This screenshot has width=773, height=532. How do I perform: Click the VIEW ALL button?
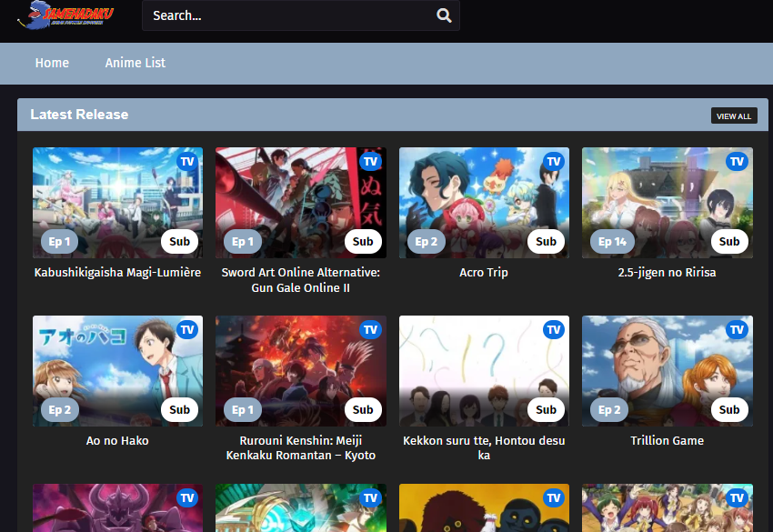(734, 115)
